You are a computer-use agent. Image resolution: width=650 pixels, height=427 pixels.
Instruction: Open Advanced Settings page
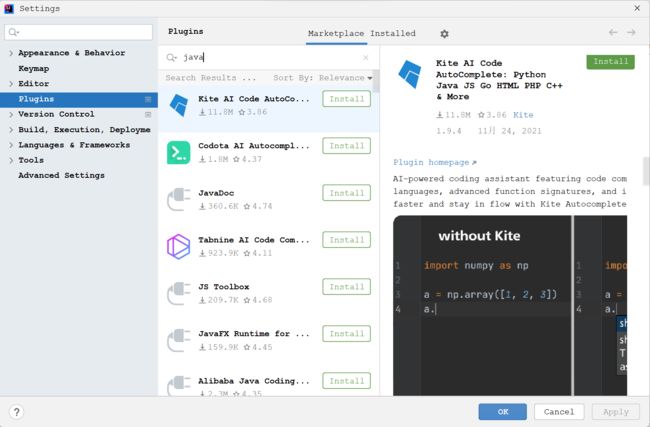point(61,175)
